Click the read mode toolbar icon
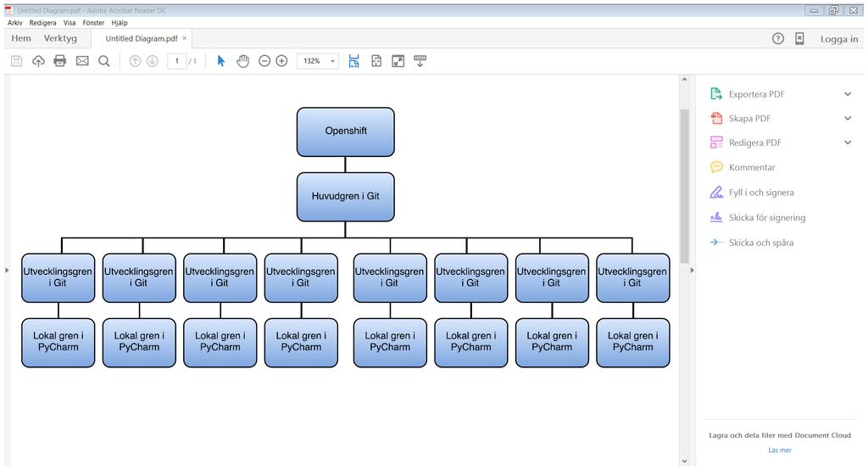This screenshot has height=470, width=868. [x=420, y=61]
